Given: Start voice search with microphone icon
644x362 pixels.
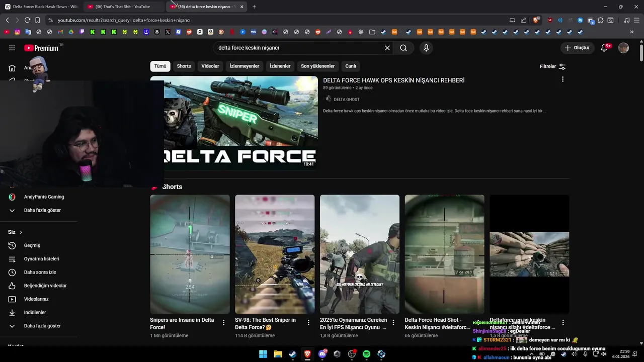Looking at the screenshot, I should click(x=426, y=48).
